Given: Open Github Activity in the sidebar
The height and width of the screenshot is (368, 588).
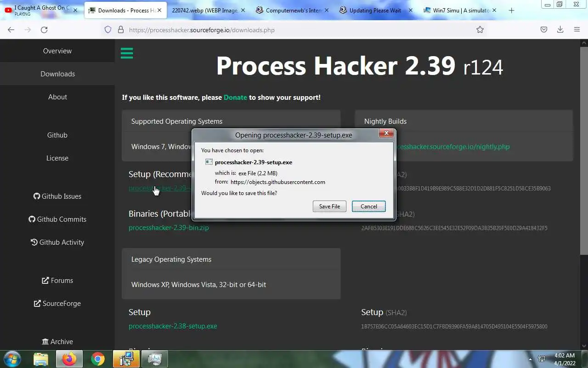Looking at the screenshot, I should click(57, 242).
